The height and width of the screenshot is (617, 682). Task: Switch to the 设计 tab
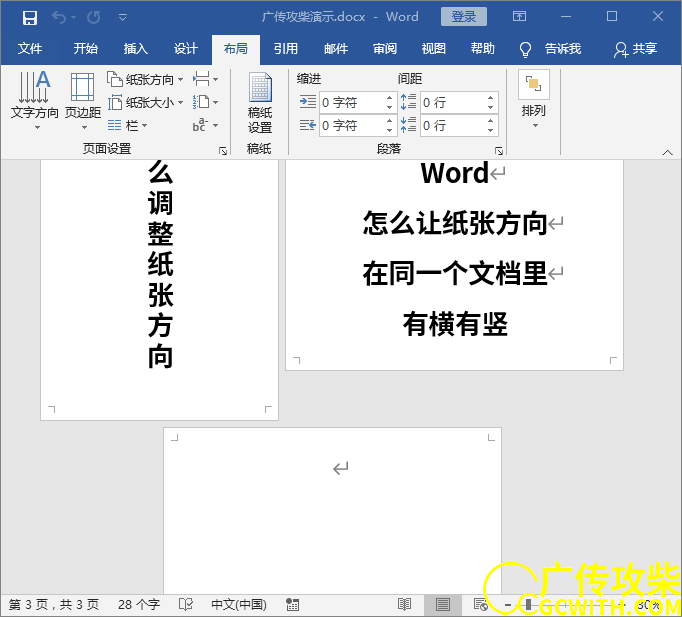pyautogui.click(x=186, y=48)
